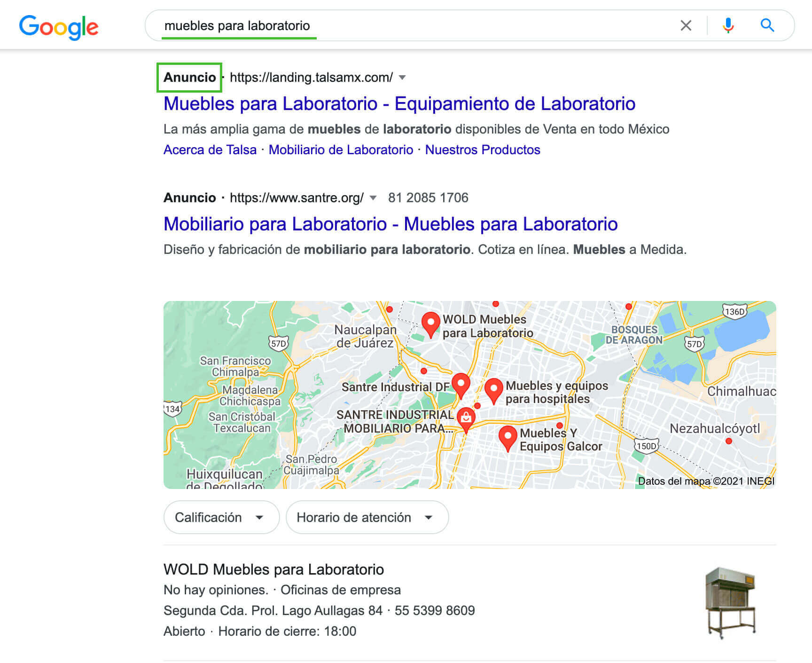812x663 pixels.
Task: Click the WOLD listing product thumbnail
Action: click(x=731, y=603)
